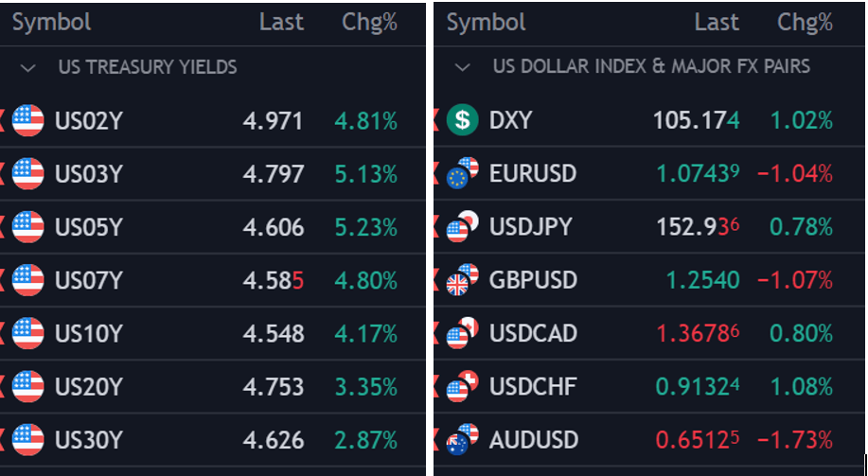Sort FX list by Last column header
Screen dimensions: 868x476
[x=717, y=23]
